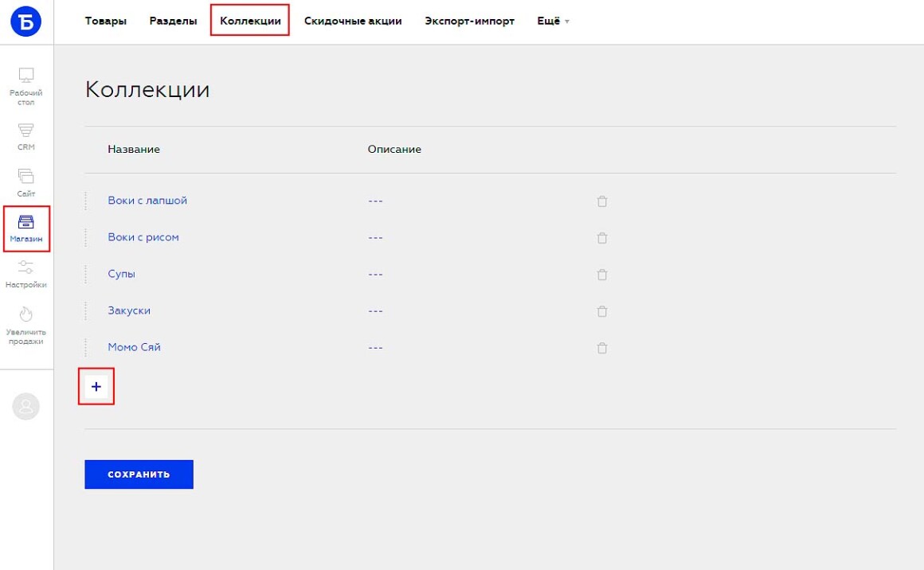Switch to the Разделы tab
Viewport: 924px width, 570px height.
coord(174,21)
